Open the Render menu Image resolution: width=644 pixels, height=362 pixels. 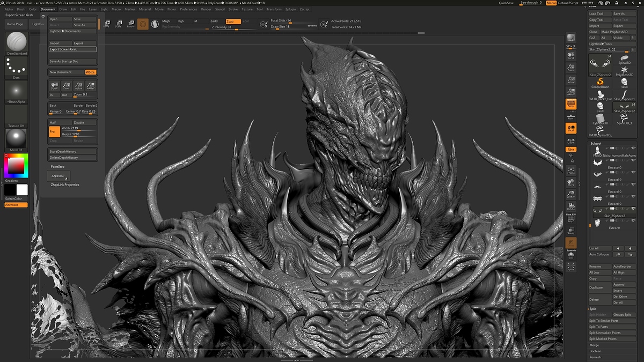[x=206, y=9]
